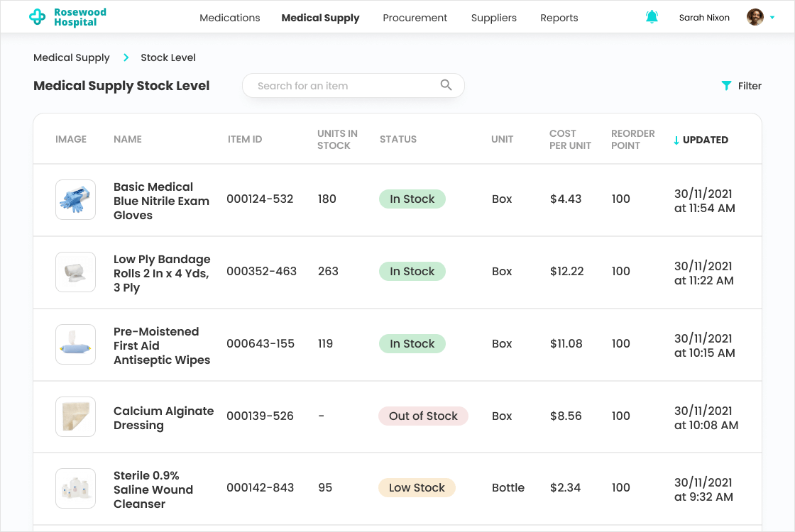Viewport: 795px width, 532px height.
Task: Open the Reports tab
Action: pos(559,18)
